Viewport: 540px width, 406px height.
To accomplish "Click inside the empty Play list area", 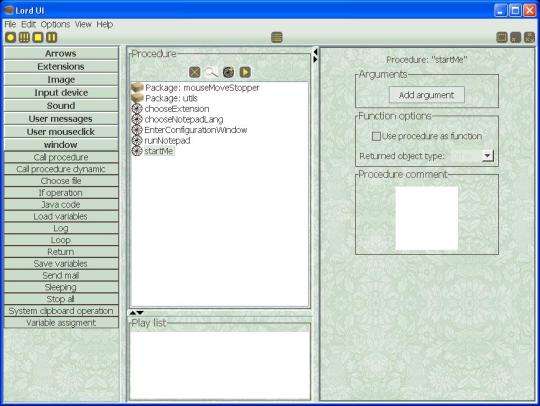I will pos(220,365).
